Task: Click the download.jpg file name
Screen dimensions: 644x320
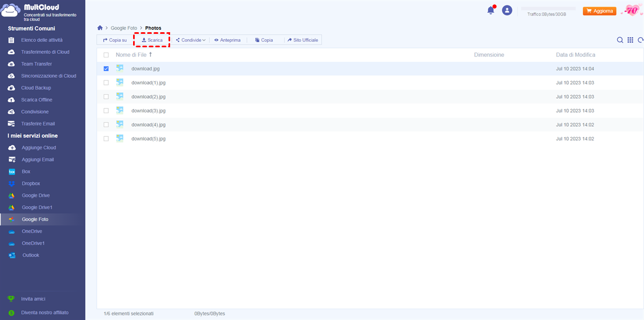Action: [145, 69]
